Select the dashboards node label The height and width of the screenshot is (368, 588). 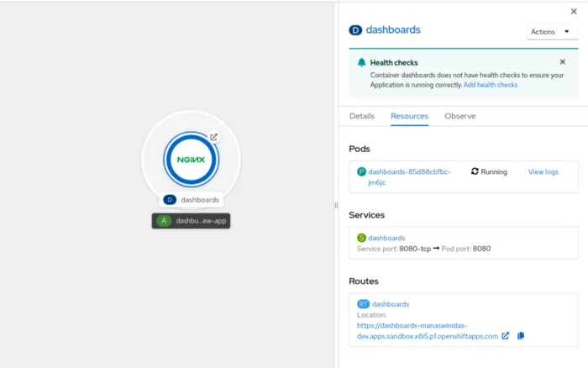[x=192, y=200]
